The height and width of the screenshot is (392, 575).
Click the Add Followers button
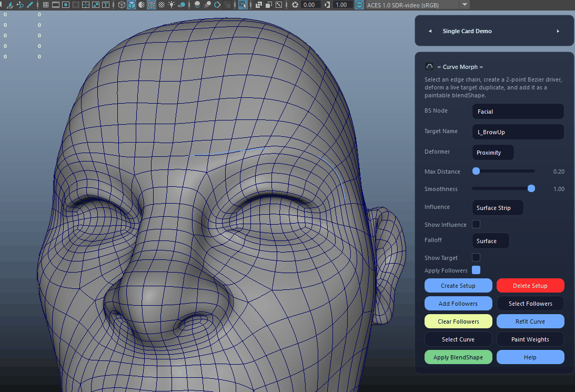pos(458,304)
